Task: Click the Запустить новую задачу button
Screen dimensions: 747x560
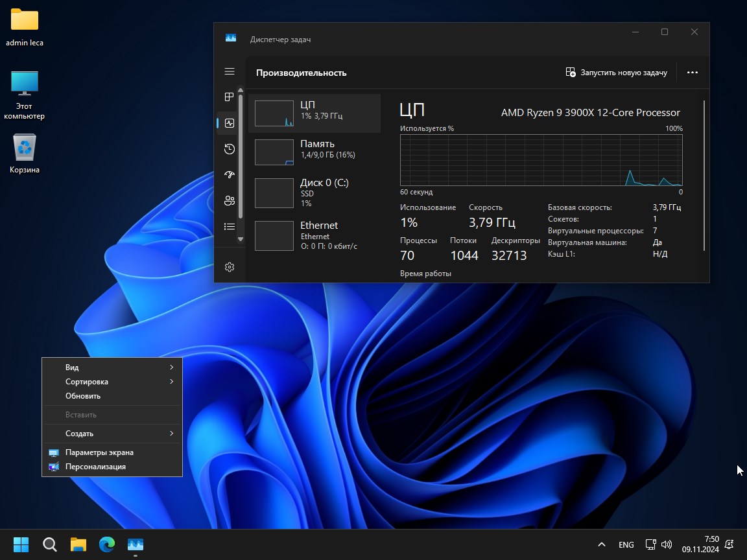Action: click(x=617, y=72)
